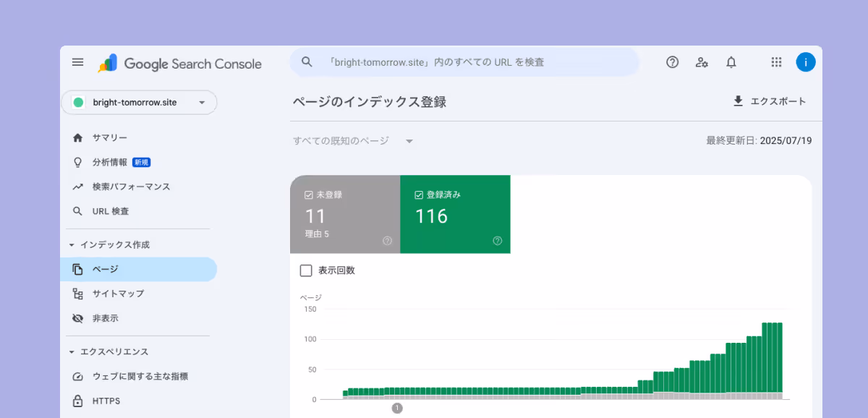Open users and settings icon
Image resolution: width=868 pixels, height=418 pixels.
click(702, 62)
